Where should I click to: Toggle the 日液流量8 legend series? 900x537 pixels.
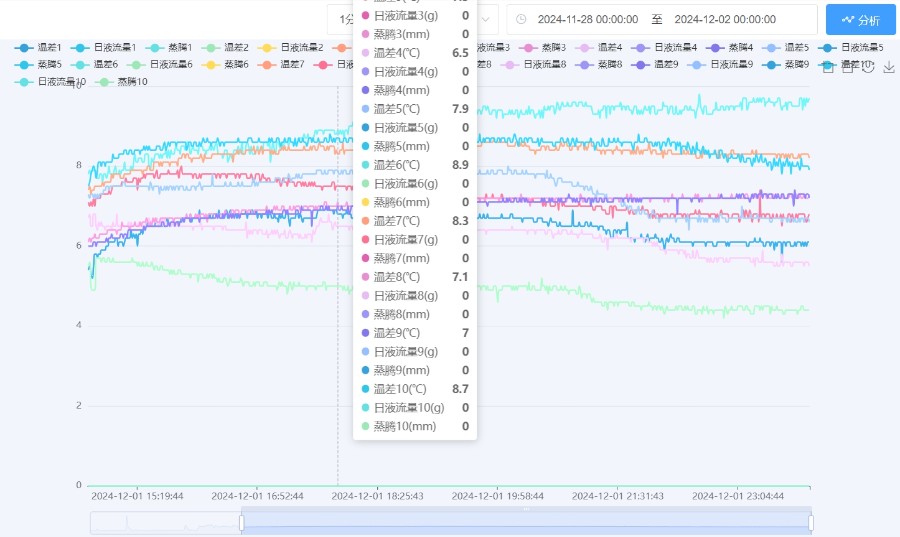(533, 65)
